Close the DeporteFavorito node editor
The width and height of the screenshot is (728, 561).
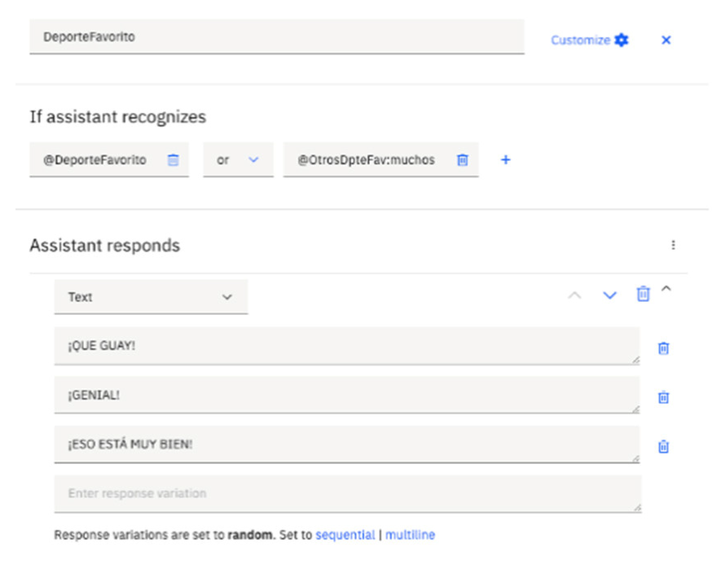pos(666,40)
